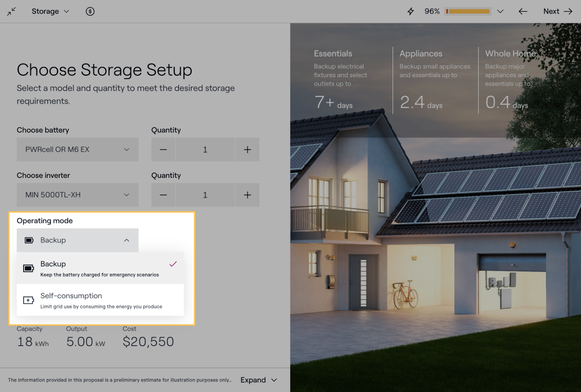This screenshot has height=392, width=581.
Task: Open the MIN 5000TL-XH inverter dropdown
Action: point(77,195)
